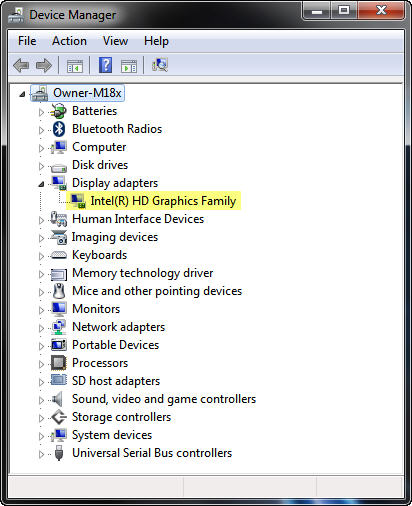Expand the Monitors category

[41, 310]
